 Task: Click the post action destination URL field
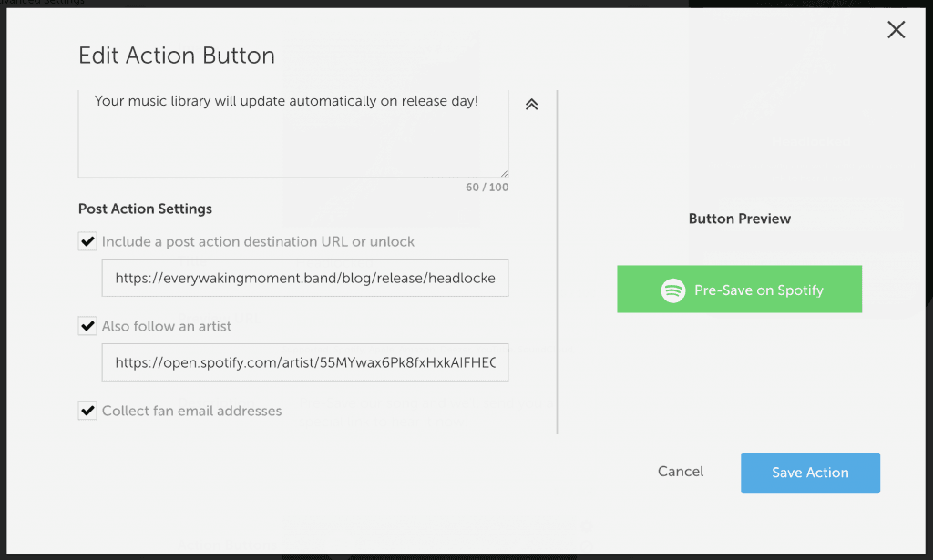coord(305,278)
